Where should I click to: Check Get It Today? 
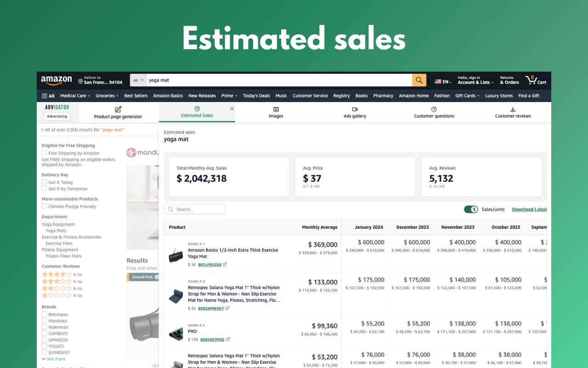point(45,182)
